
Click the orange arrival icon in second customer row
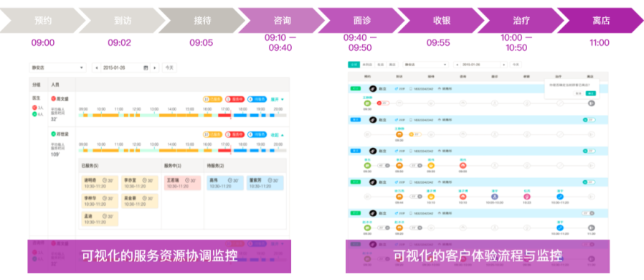(x=399, y=134)
